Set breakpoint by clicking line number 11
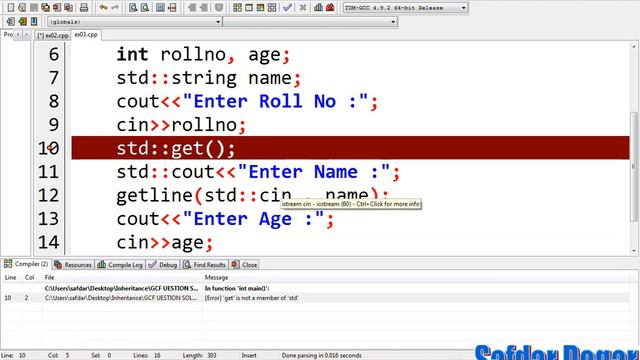 tap(48, 171)
